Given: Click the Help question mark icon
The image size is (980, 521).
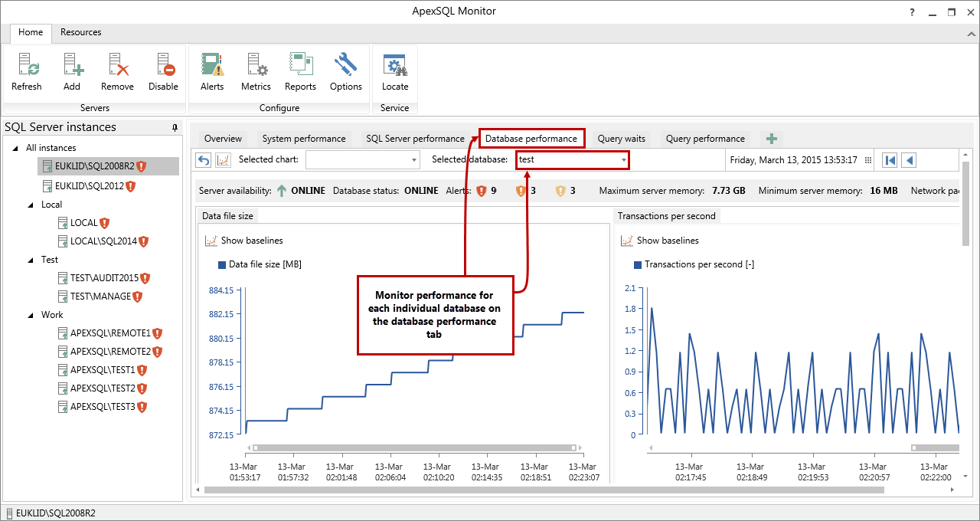Looking at the screenshot, I should pyautogui.click(x=912, y=12).
